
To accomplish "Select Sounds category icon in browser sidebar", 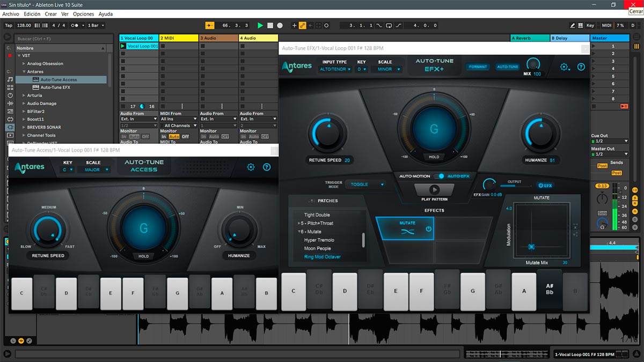I will (x=10, y=79).
